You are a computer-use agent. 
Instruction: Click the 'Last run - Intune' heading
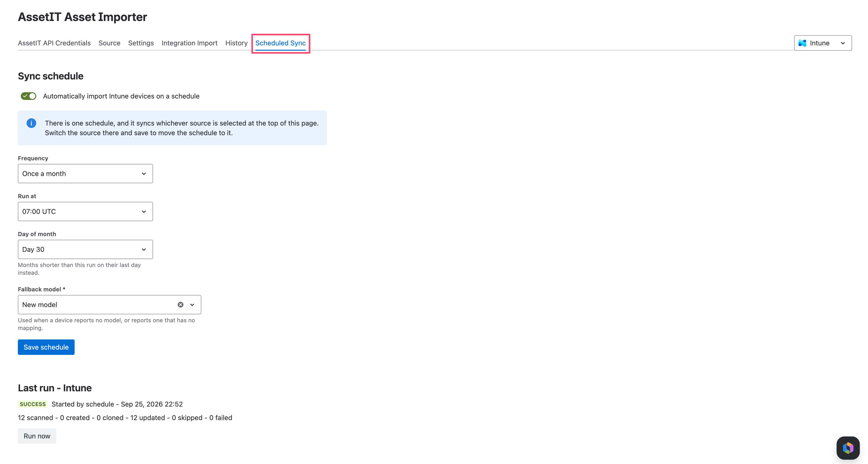coord(55,388)
